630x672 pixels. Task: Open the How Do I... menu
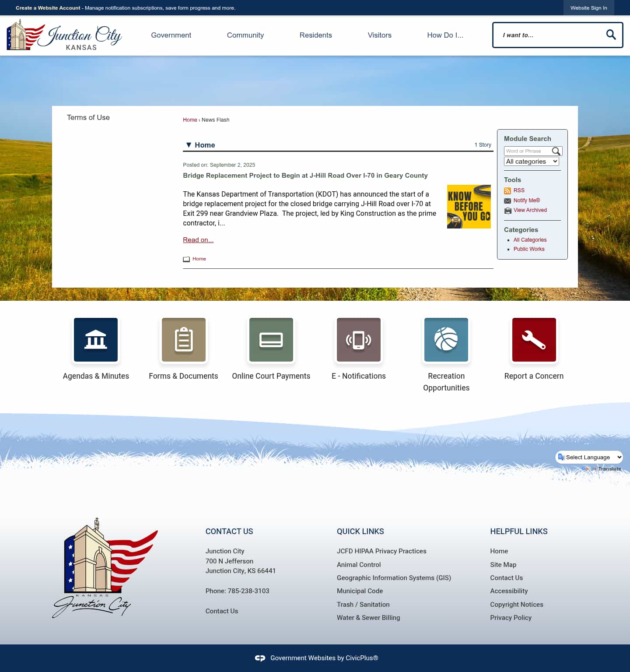(x=445, y=35)
